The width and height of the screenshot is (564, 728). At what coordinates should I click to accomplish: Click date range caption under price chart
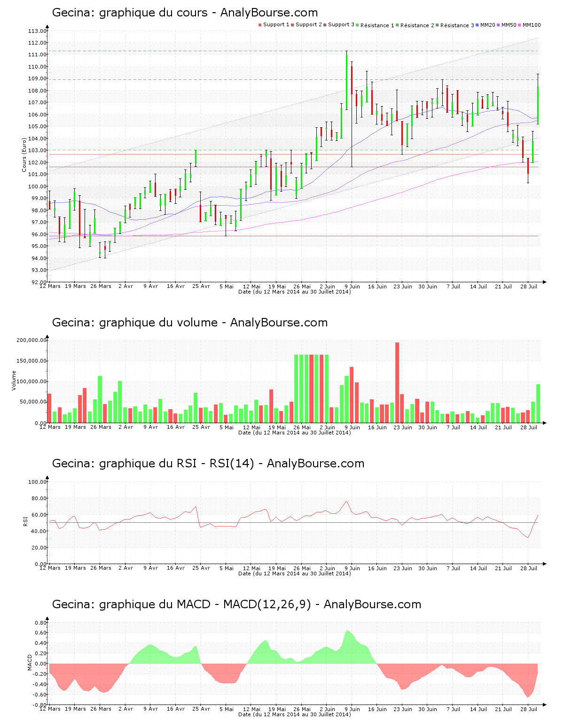click(x=295, y=292)
